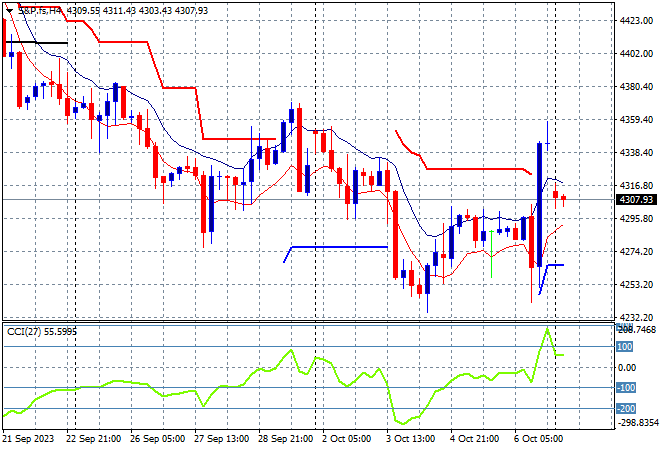This screenshot has width=660, height=450.
Task: Click the CCI 0.00 level label
Action: pyautogui.click(x=624, y=367)
